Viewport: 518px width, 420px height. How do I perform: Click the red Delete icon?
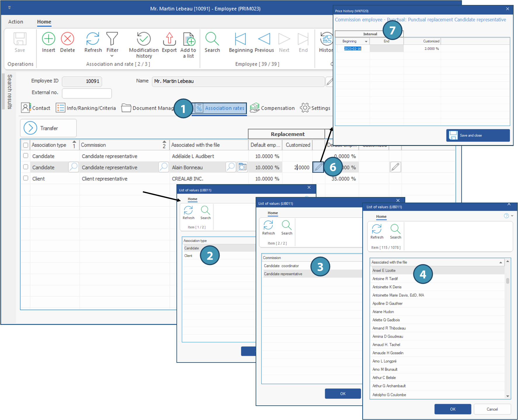pos(67,39)
